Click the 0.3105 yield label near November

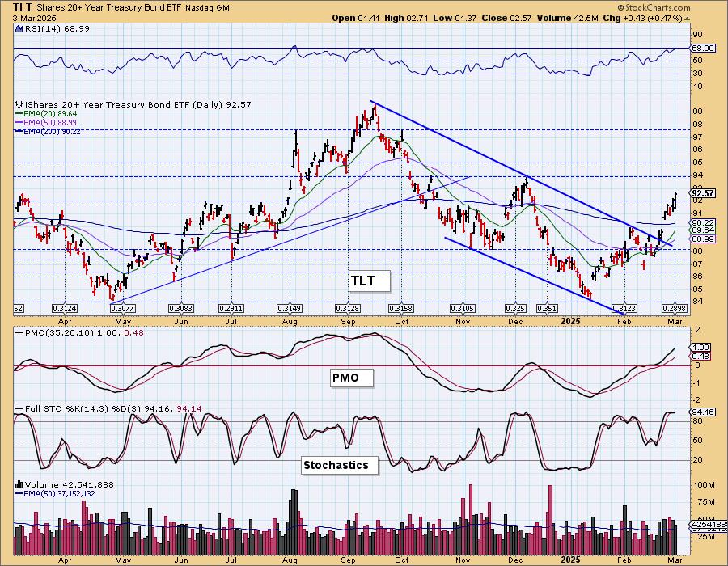463,309
